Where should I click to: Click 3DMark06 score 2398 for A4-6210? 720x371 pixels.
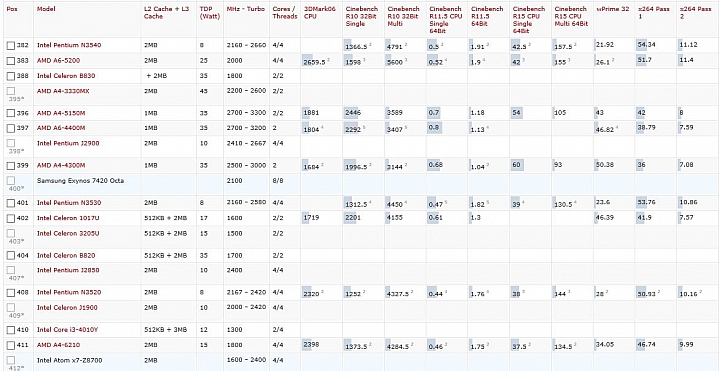pyautogui.click(x=312, y=344)
